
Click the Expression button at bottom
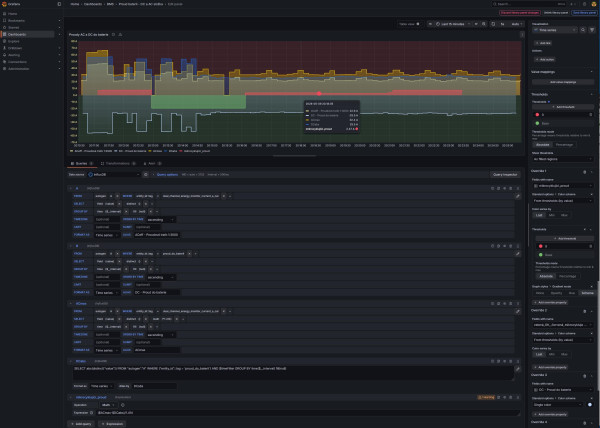(112, 424)
